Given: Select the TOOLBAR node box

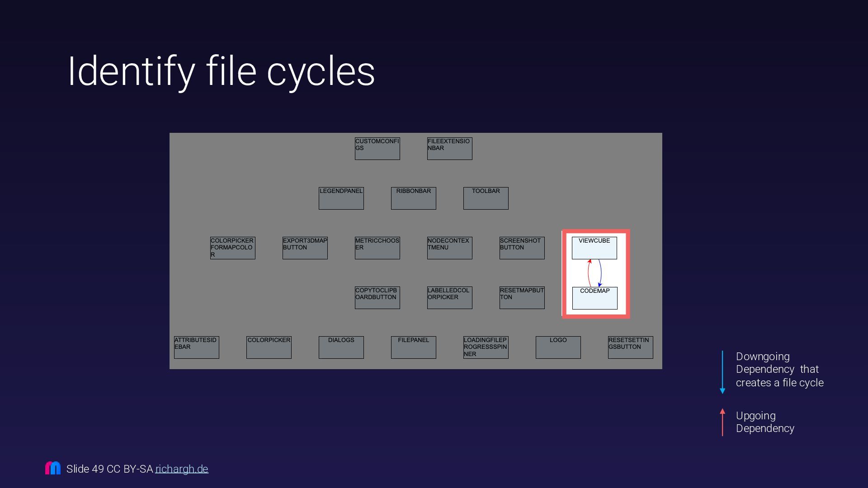Looking at the screenshot, I should [486, 198].
